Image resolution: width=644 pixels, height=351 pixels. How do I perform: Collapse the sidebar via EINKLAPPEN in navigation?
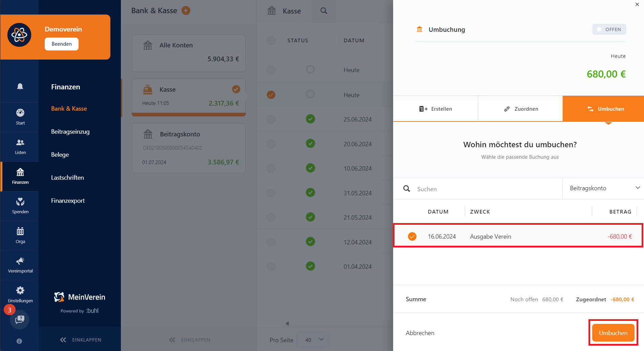tap(80, 340)
